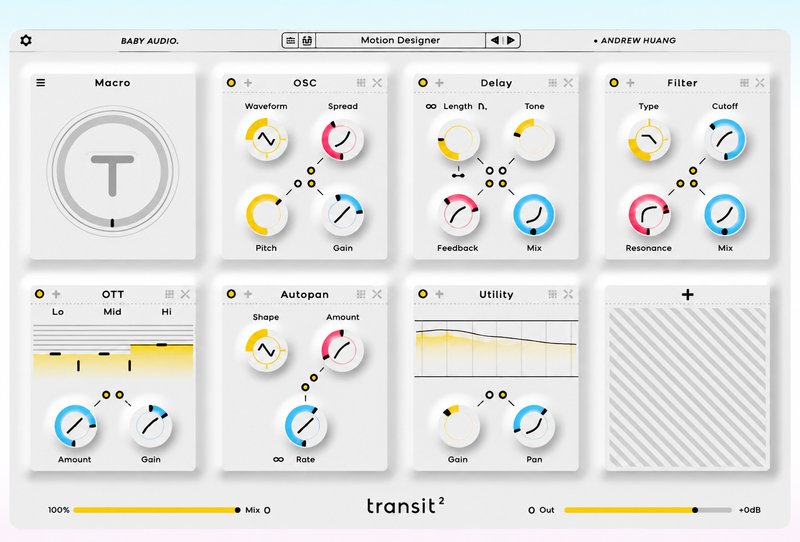Adjust the global Mix slider

tap(156, 510)
